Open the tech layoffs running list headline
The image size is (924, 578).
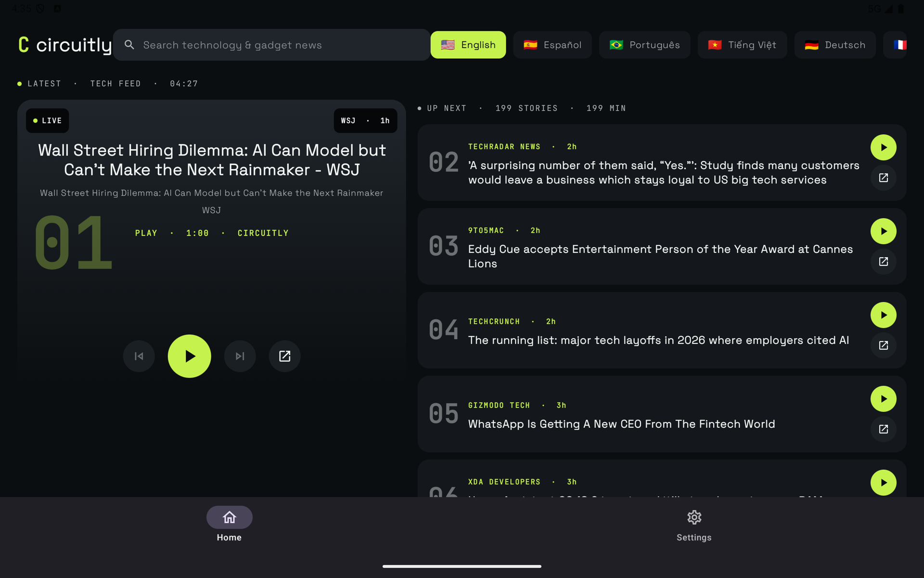658,340
